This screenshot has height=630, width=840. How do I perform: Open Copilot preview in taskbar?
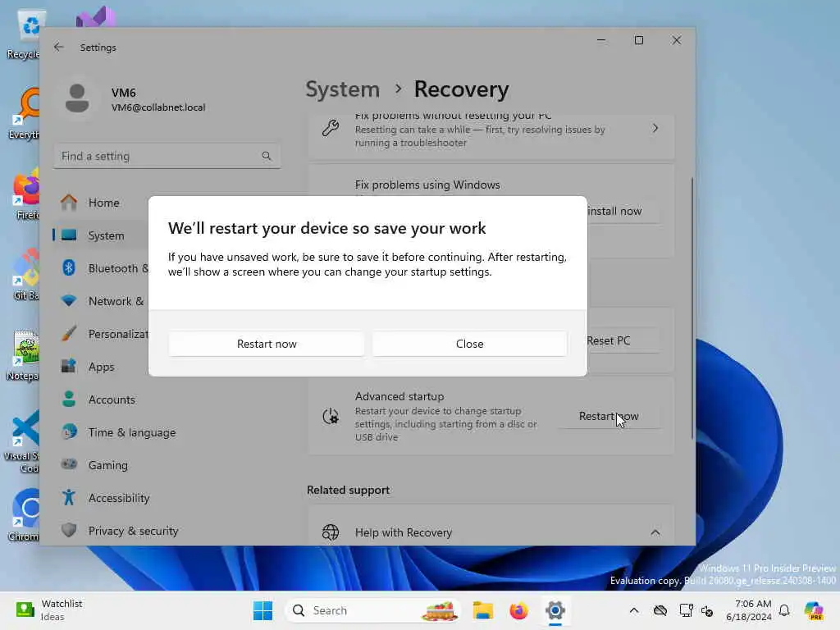click(x=813, y=610)
